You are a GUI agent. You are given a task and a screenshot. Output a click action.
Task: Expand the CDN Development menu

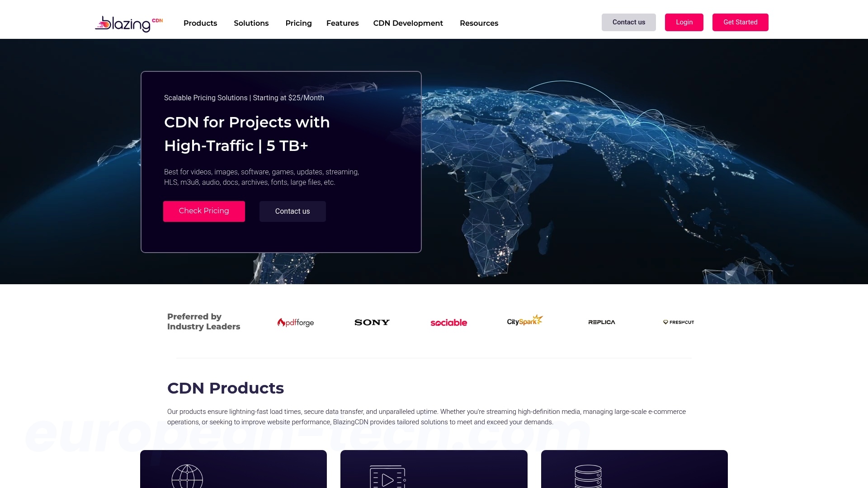(407, 23)
